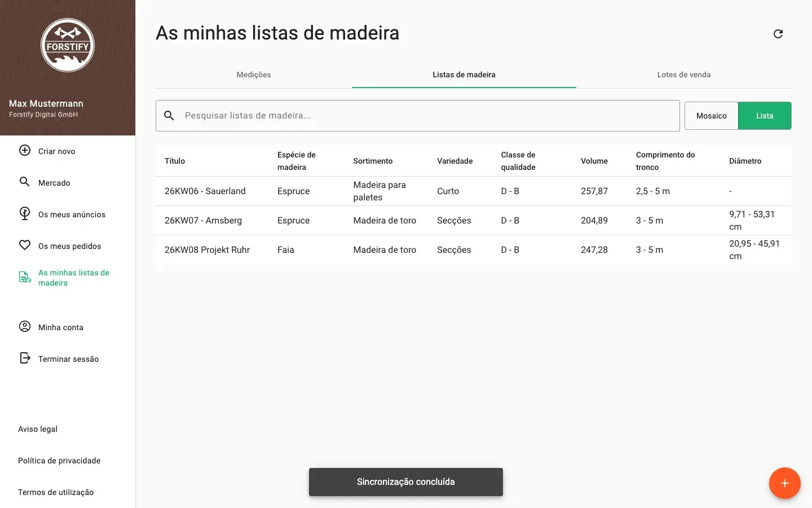Viewport: 812px width, 508px height.
Task: Switch view to Lista
Action: coord(765,116)
